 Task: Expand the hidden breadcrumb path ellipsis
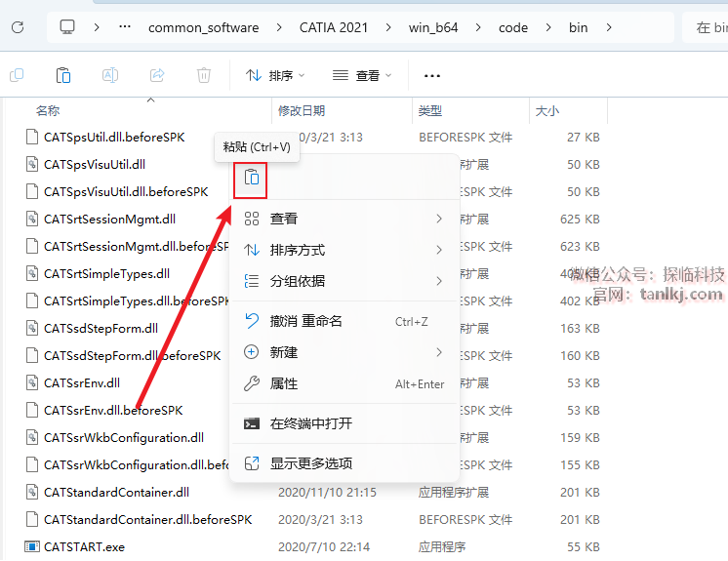(125, 27)
